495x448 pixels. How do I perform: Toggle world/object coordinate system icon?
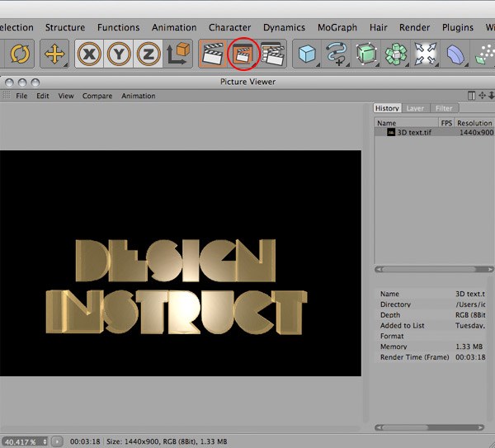[x=177, y=54]
